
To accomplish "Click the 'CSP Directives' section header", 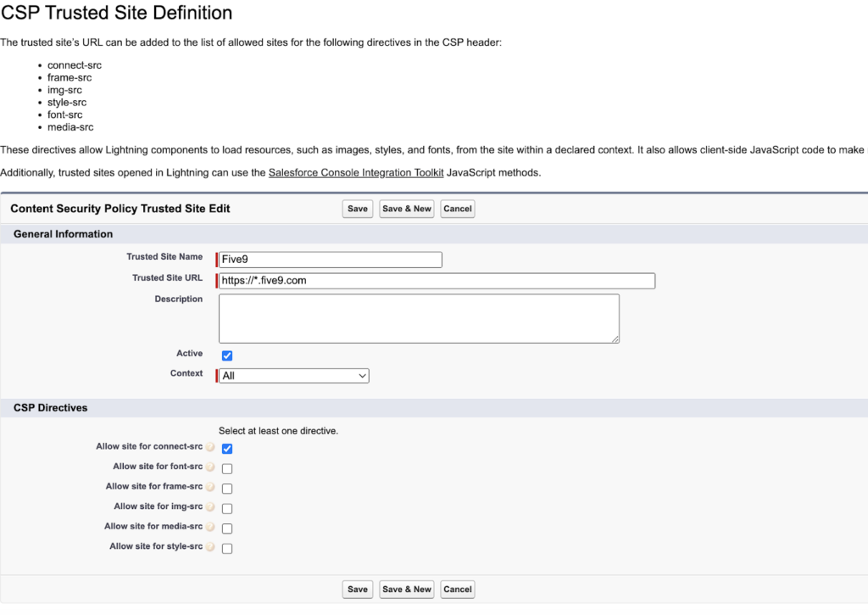I will [50, 408].
